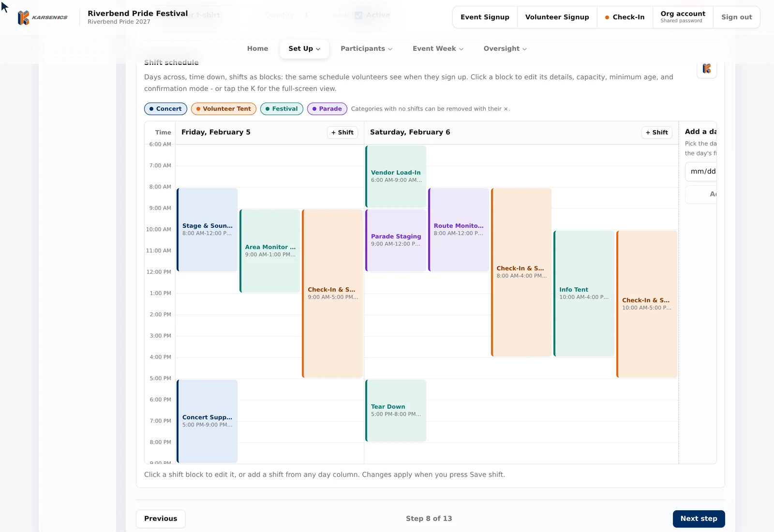Open full-screen view via K icon
This screenshot has width=774, height=532.
pyautogui.click(x=707, y=69)
